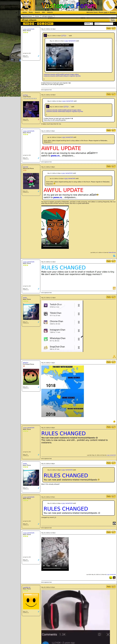Reply to the May 22 10:19pm post

click(x=109, y=28)
